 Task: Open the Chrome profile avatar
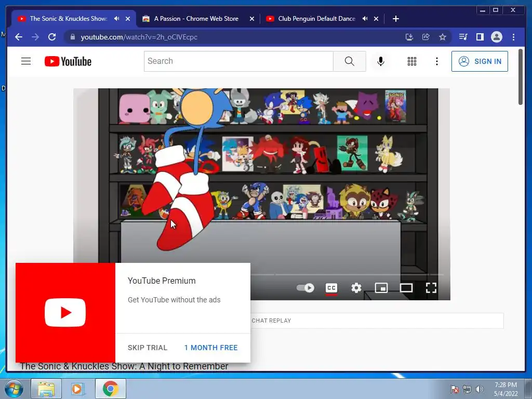click(497, 37)
